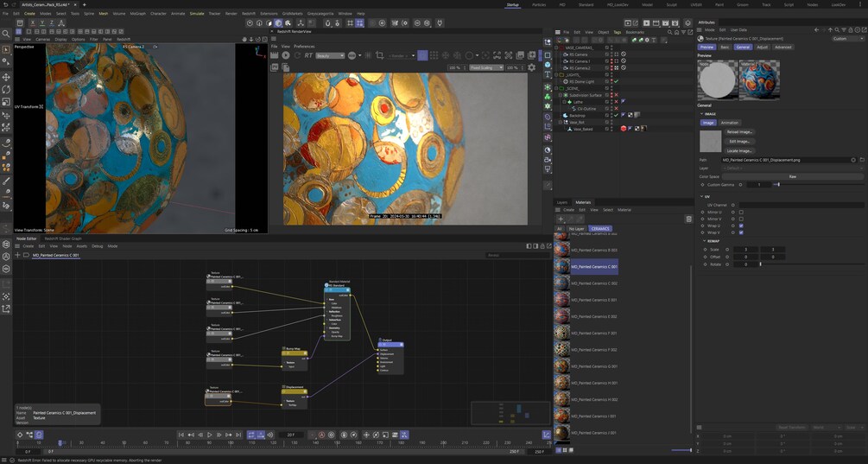The height and width of the screenshot is (464, 868).
Task: Open the Beauty AOV dropdown in RenderView
Action: tap(330, 55)
